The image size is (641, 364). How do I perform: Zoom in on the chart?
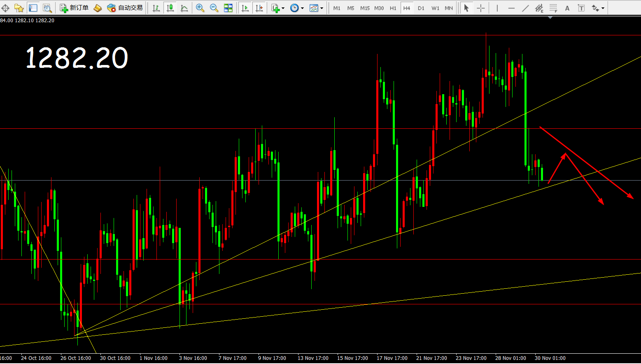point(200,8)
